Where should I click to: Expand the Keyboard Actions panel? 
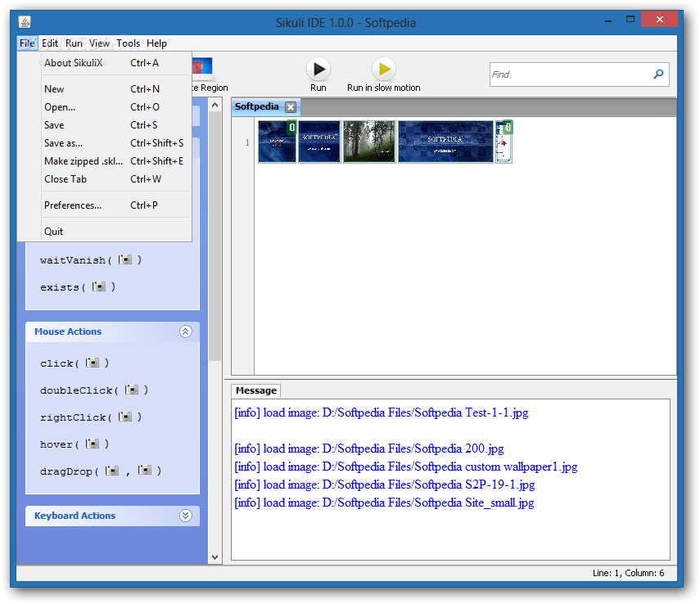[x=185, y=516]
